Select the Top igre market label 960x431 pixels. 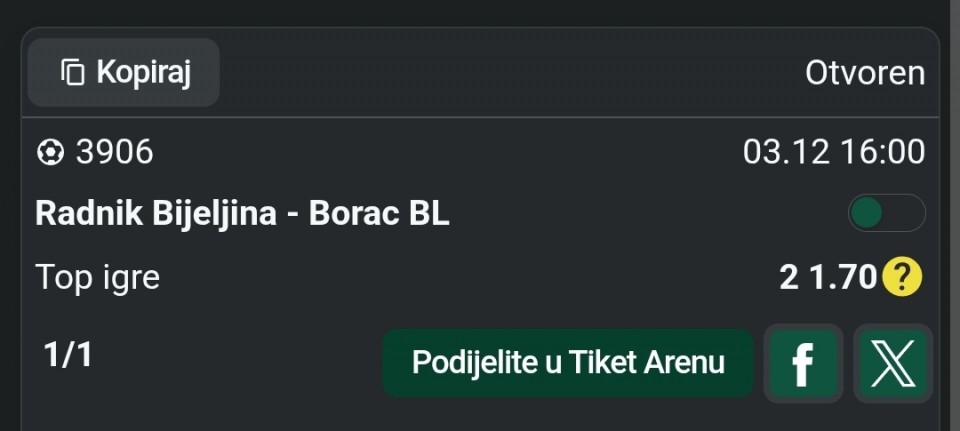point(97,277)
